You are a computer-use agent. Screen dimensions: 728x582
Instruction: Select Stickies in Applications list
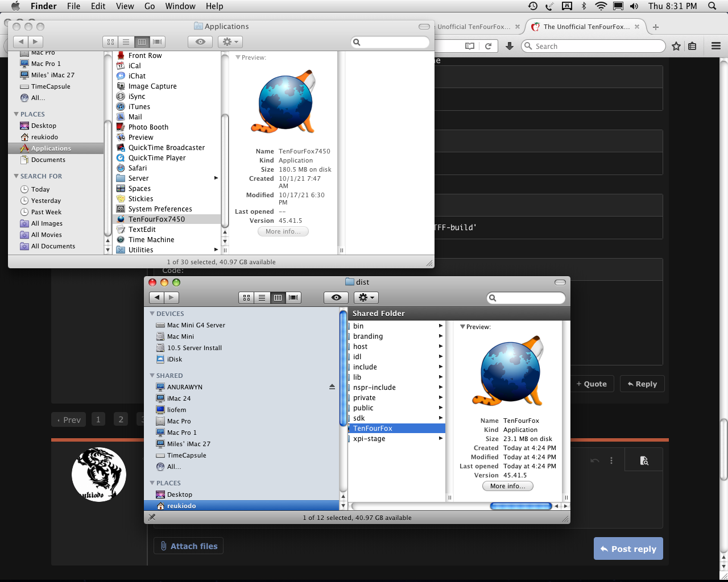click(x=140, y=199)
